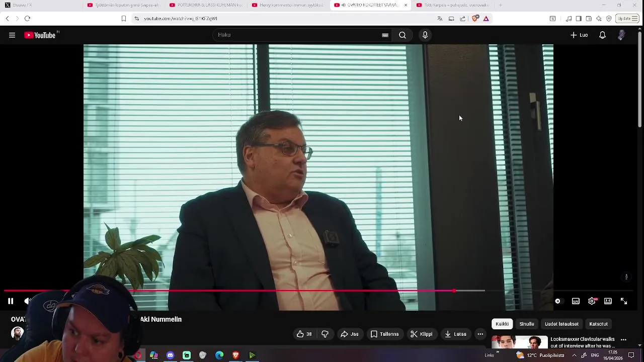Open the VPN shield icon
This screenshot has height=362, width=644.
(609, 19)
